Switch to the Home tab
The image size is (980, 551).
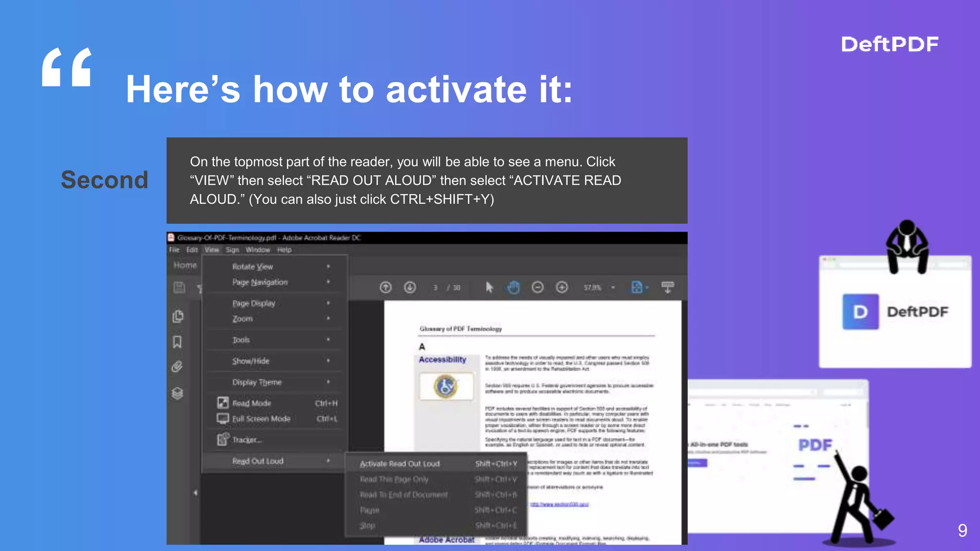click(185, 265)
